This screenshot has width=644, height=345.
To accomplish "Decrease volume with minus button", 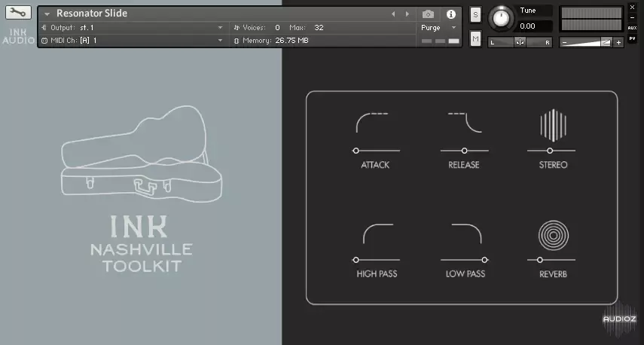I will 565,42.
